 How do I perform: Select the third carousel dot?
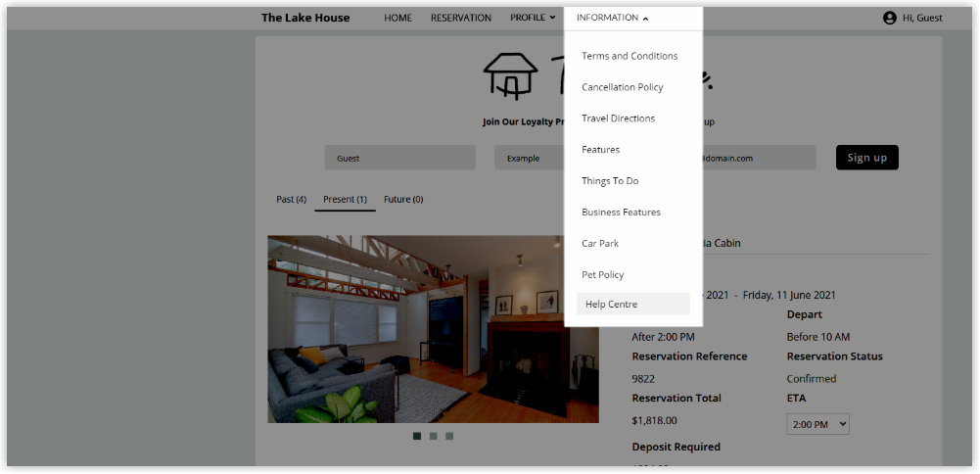449,436
